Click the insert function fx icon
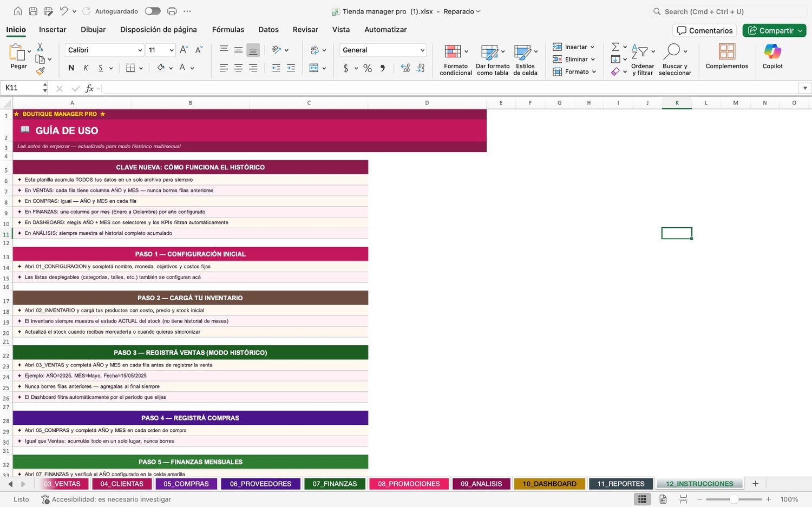 (89, 88)
